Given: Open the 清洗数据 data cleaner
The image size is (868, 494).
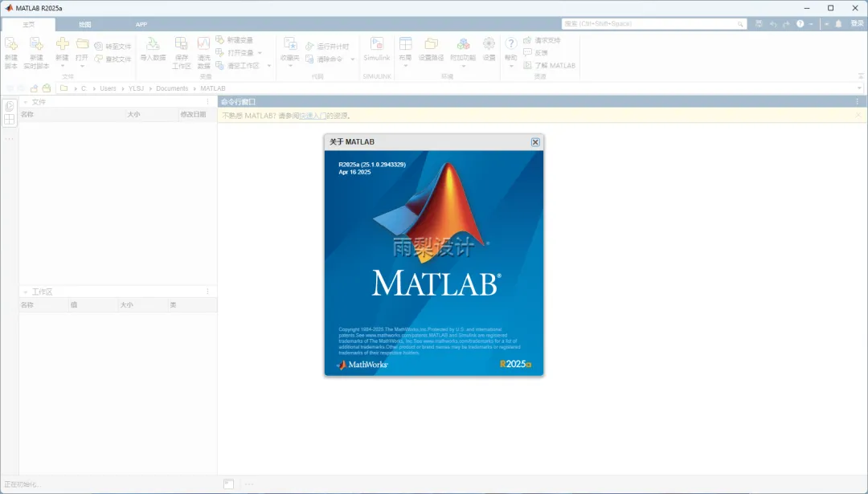Looking at the screenshot, I should (x=203, y=53).
